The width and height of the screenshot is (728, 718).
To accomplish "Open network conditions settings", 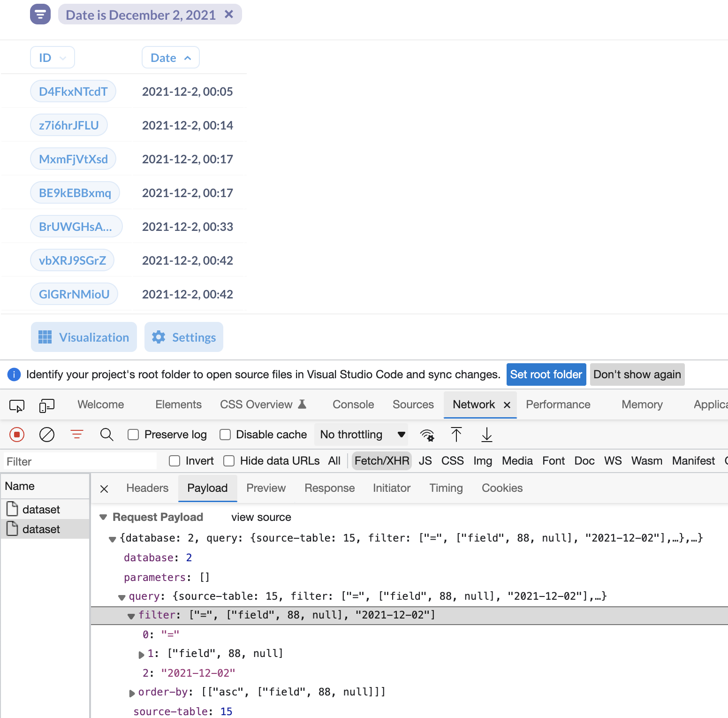I will (x=427, y=435).
